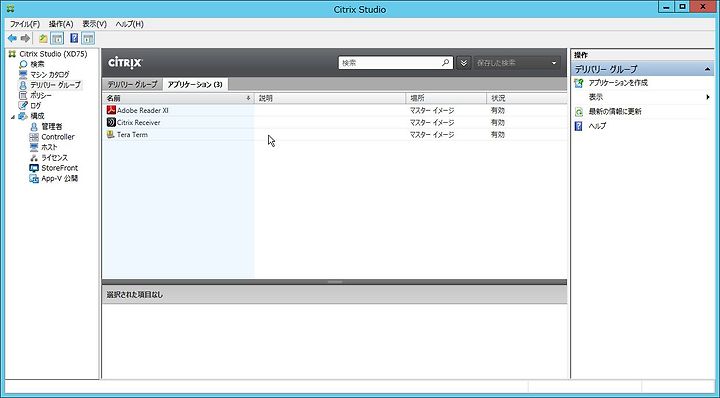This screenshot has width=720, height=398.
Task: Click the help icon in actions pane
Action: (x=579, y=126)
